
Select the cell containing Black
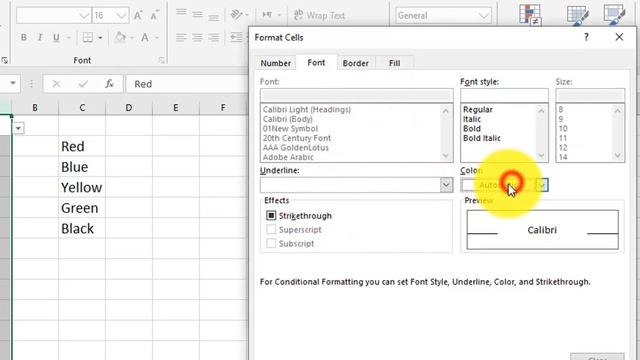point(82,228)
